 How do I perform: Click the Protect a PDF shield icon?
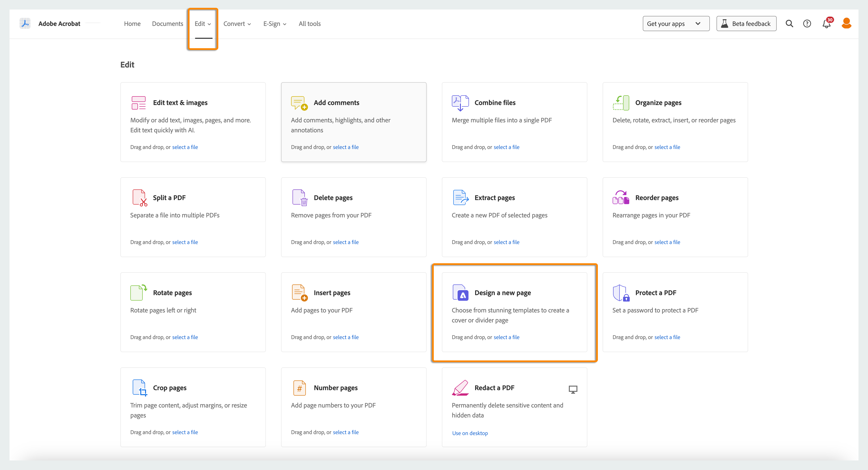point(621,293)
